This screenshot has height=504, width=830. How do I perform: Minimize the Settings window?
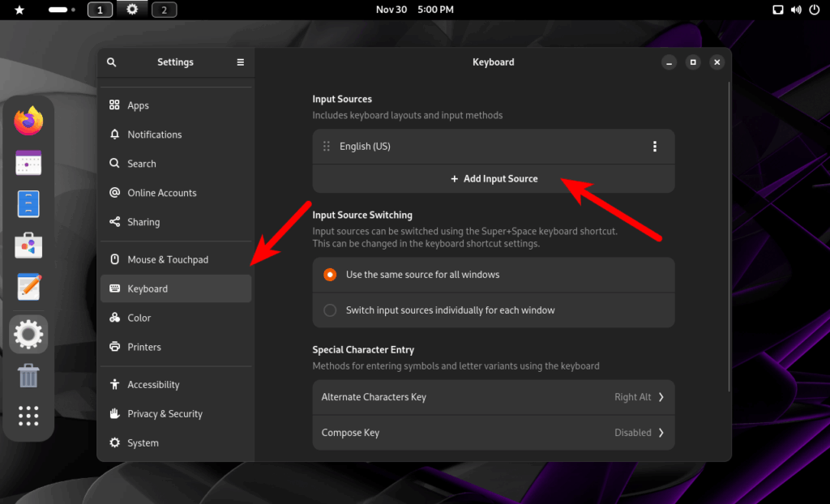click(669, 62)
